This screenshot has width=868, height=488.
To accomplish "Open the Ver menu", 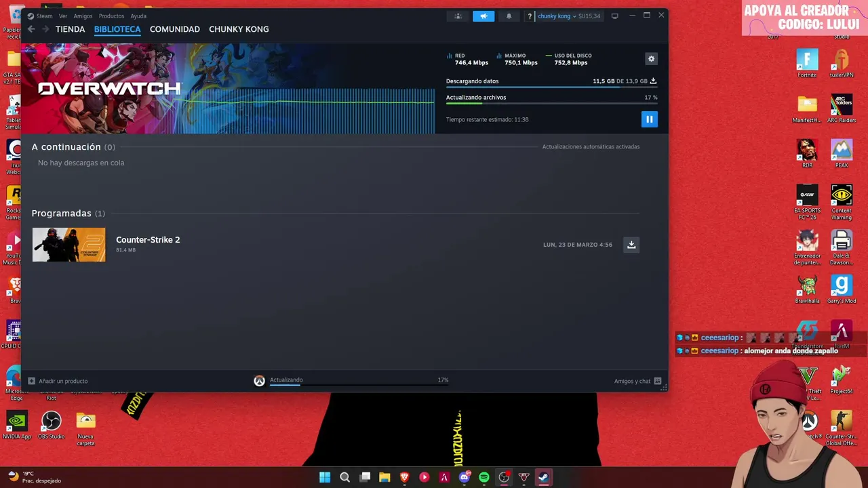I will tap(63, 16).
